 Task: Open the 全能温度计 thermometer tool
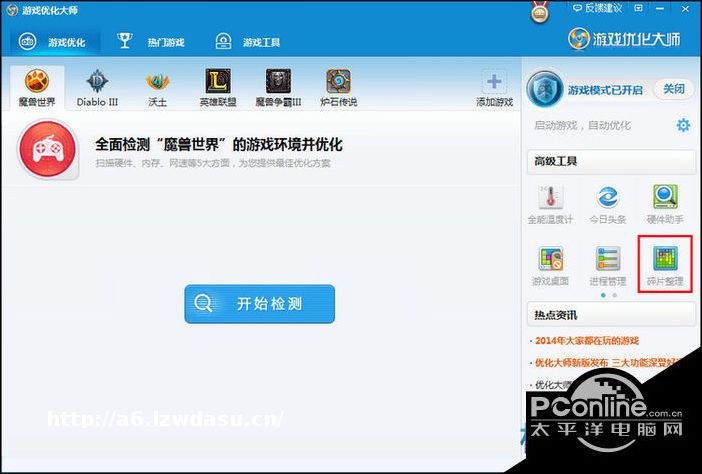551,199
